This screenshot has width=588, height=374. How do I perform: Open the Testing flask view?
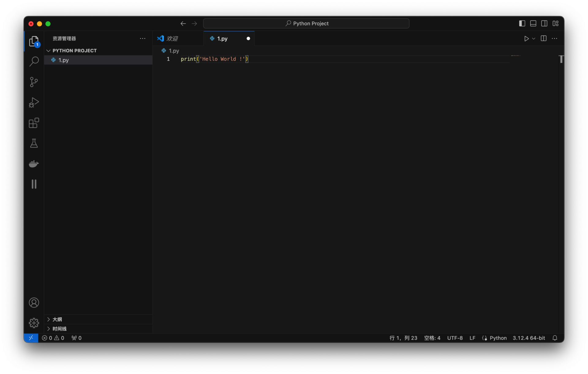[x=34, y=143]
